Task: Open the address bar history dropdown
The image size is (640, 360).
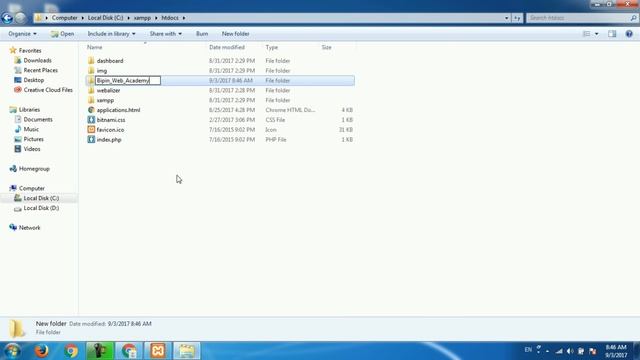Action: pos(507,18)
